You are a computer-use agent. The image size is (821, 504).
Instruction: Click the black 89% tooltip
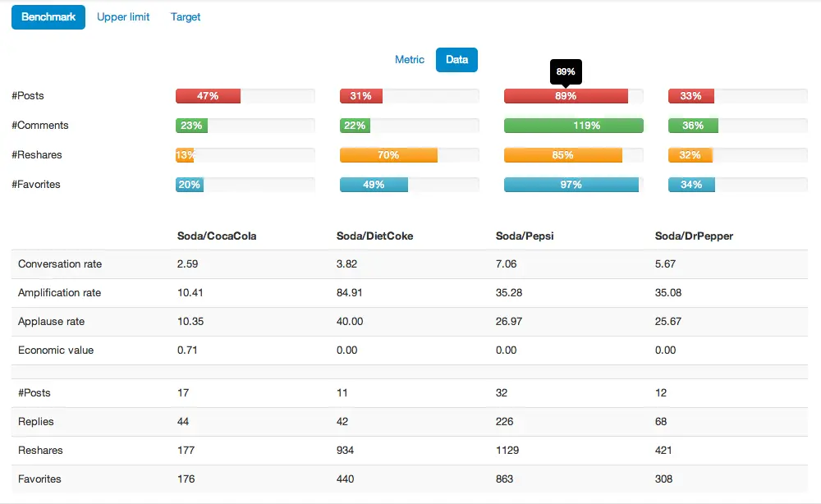566,71
